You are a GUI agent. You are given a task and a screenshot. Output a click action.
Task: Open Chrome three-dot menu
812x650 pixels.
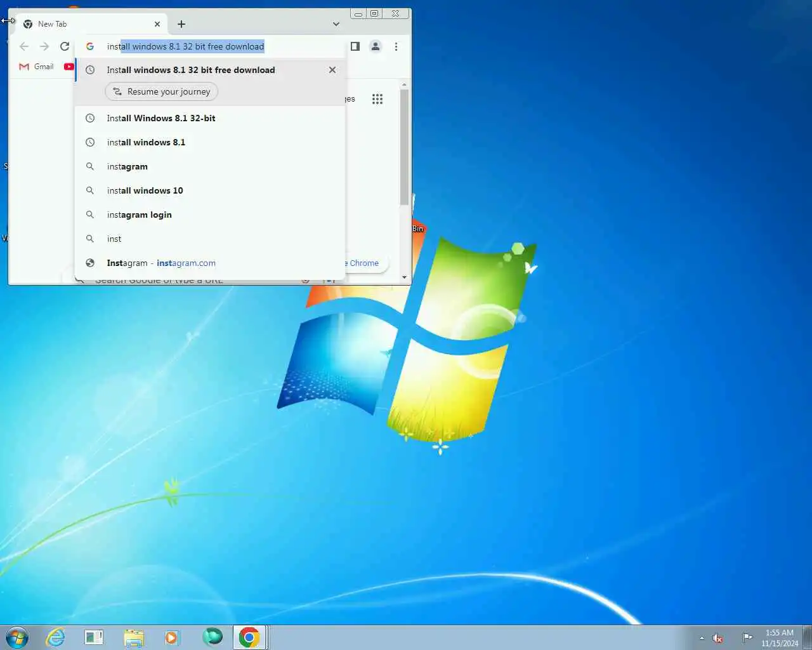(396, 46)
